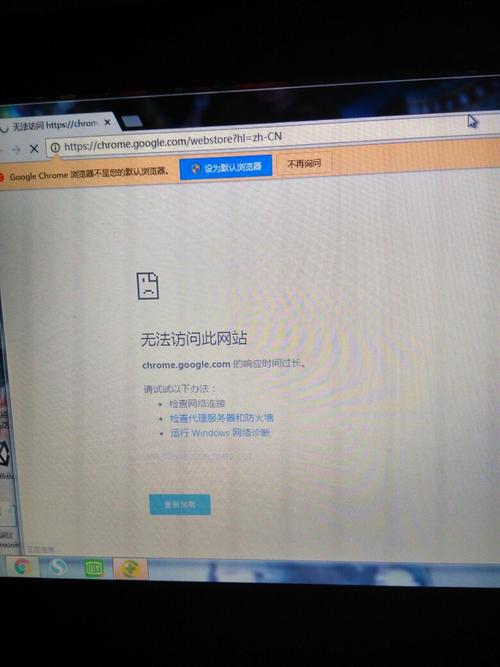Click the sad page error icon
This screenshot has height=667, width=500.
[148, 286]
